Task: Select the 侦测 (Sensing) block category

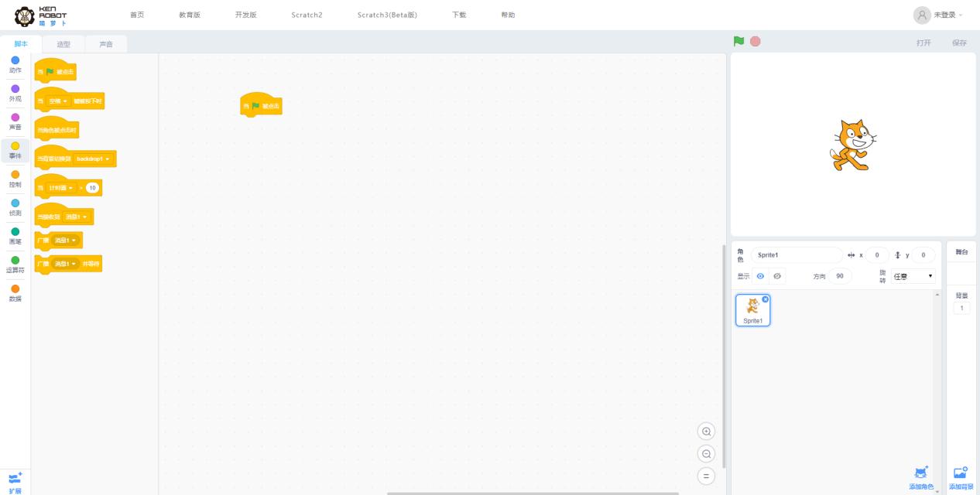Action: coord(15,207)
